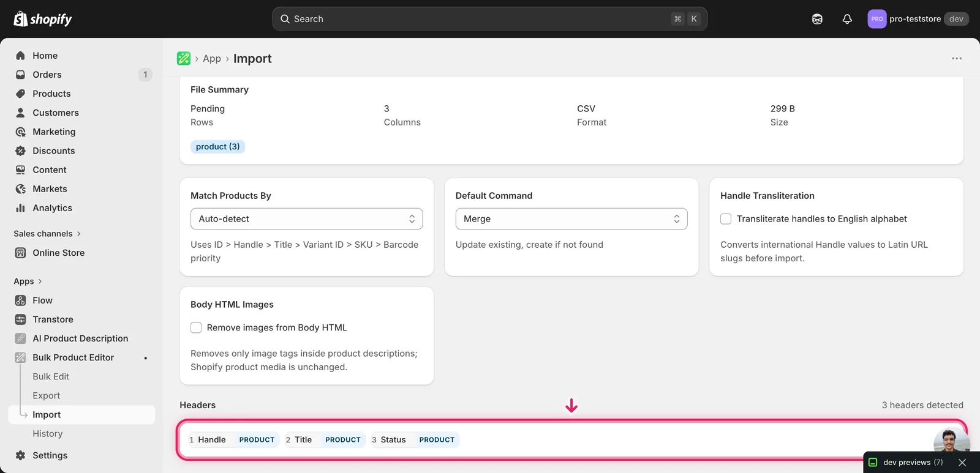Open the Match Products By dropdown

pos(306,219)
